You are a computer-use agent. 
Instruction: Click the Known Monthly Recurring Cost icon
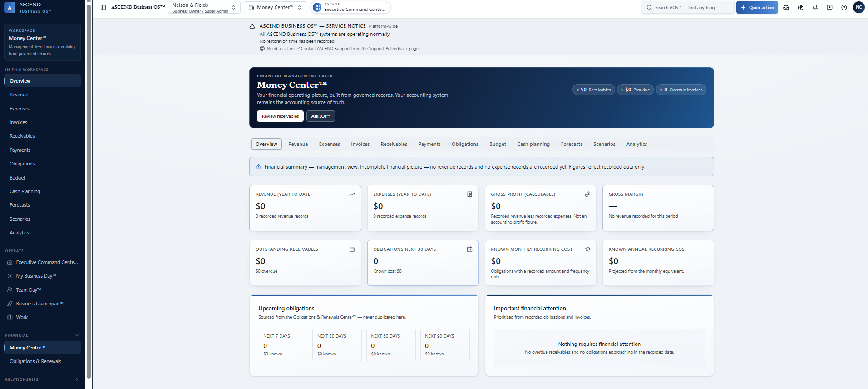click(587, 249)
